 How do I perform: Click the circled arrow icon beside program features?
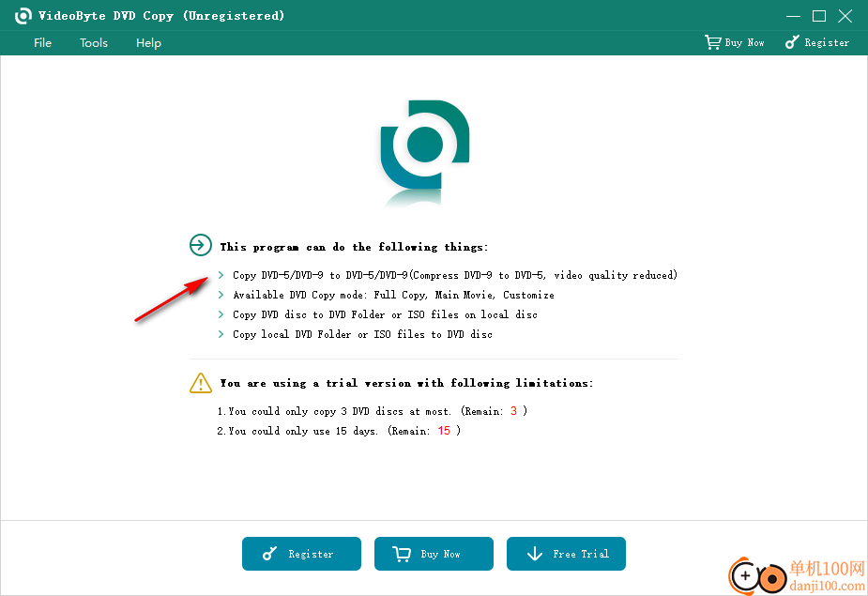point(201,245)
